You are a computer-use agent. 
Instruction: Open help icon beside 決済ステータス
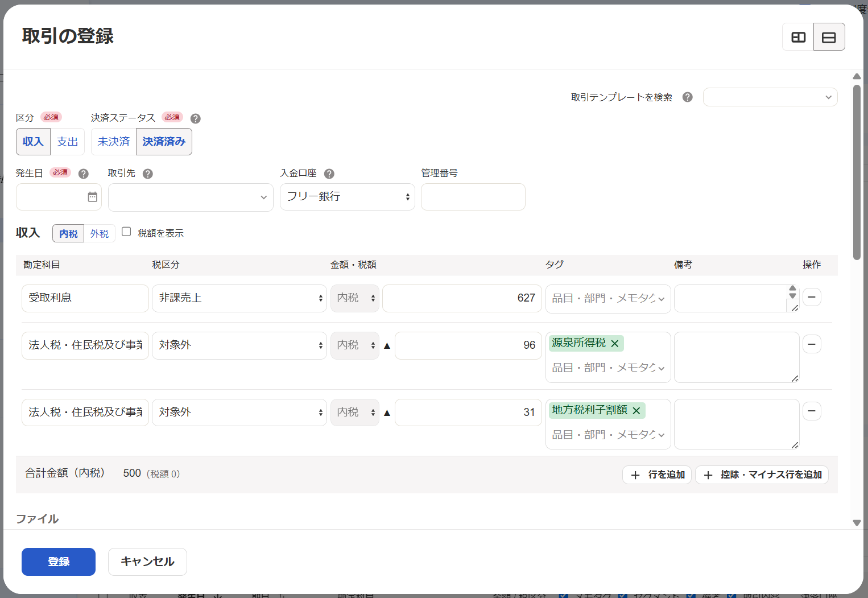(x=196, y=118)
